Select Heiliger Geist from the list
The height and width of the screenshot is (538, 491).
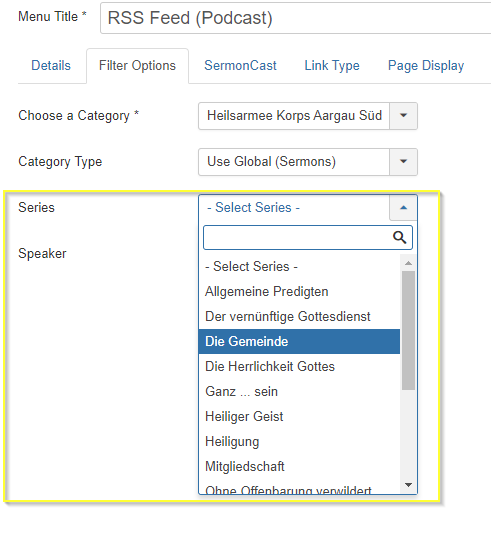pyautogui.click(x=299, y=417)
